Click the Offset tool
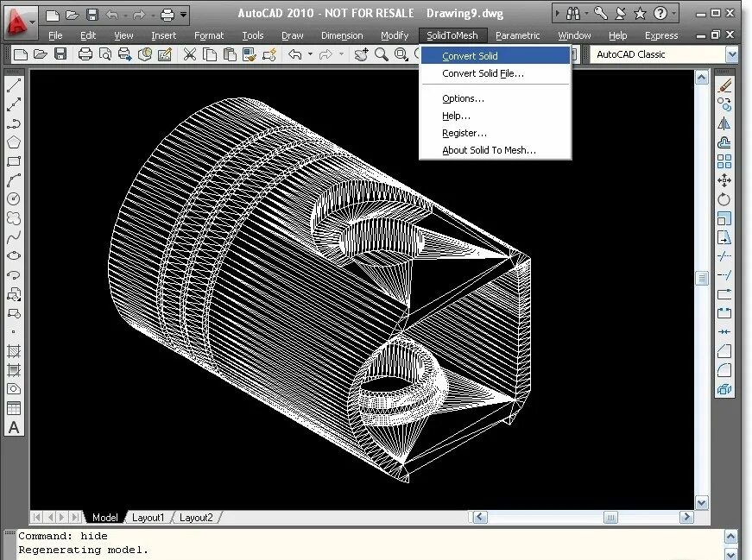The image size is (752, 560). pos(724,142)
